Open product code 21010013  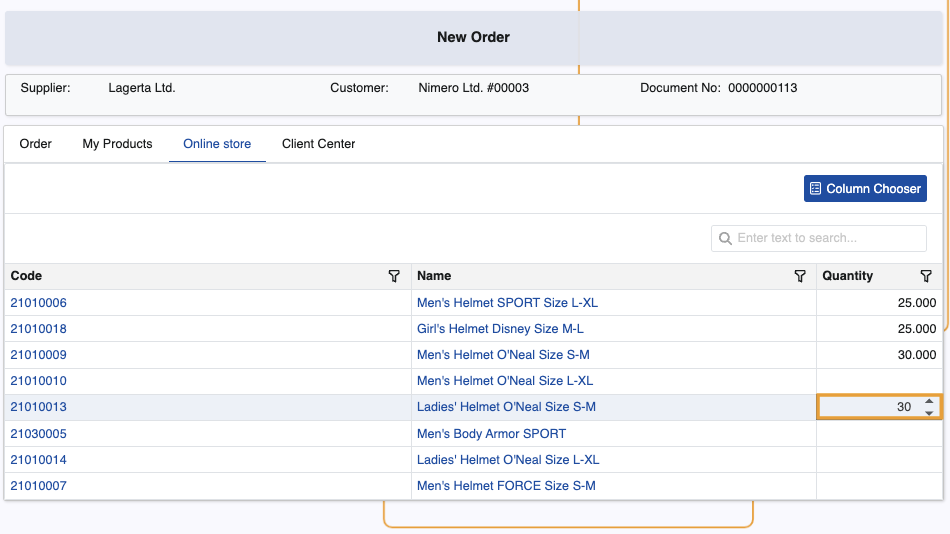(38, 407)
